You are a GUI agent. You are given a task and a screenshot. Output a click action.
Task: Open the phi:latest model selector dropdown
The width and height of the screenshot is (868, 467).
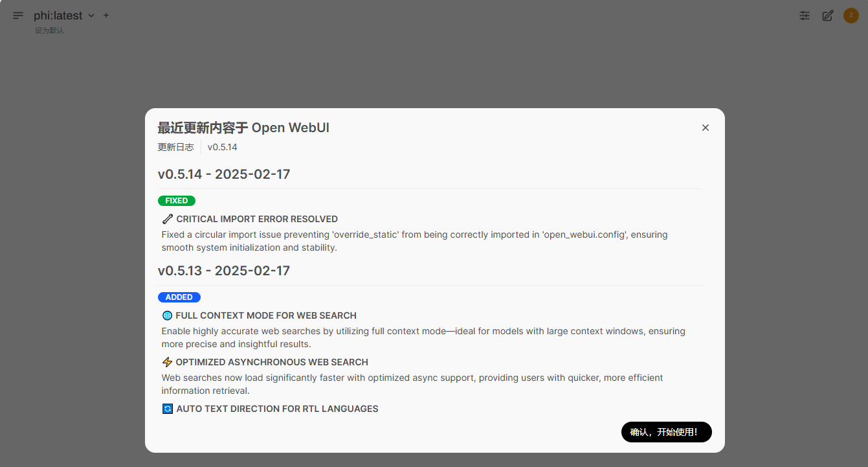64,16
